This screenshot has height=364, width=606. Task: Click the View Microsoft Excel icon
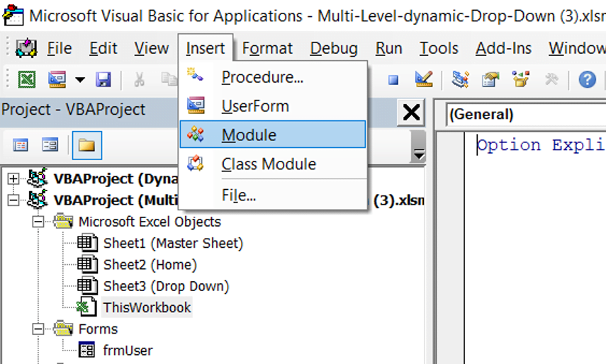coord(27,79)
